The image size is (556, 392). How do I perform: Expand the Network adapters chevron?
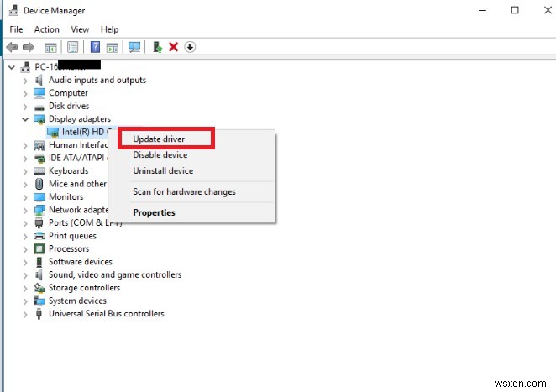(x=25, y=211)
